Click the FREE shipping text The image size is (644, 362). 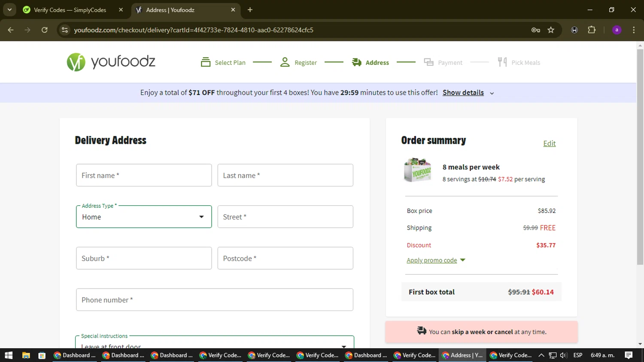(548, 228)
